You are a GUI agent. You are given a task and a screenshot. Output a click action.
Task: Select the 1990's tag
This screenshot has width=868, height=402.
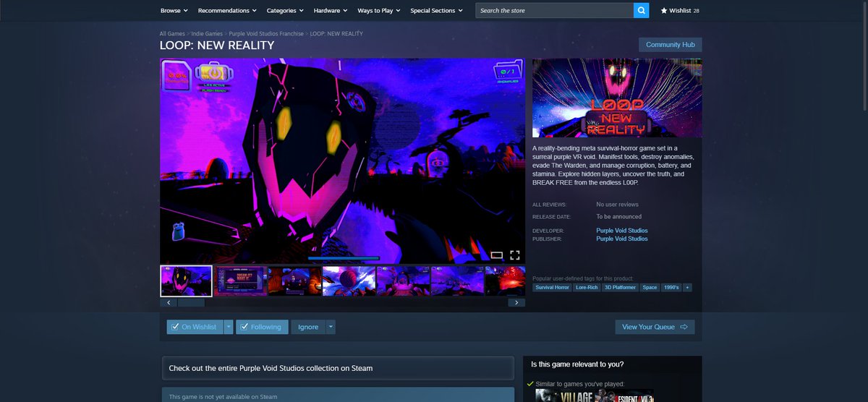[671, 287]
